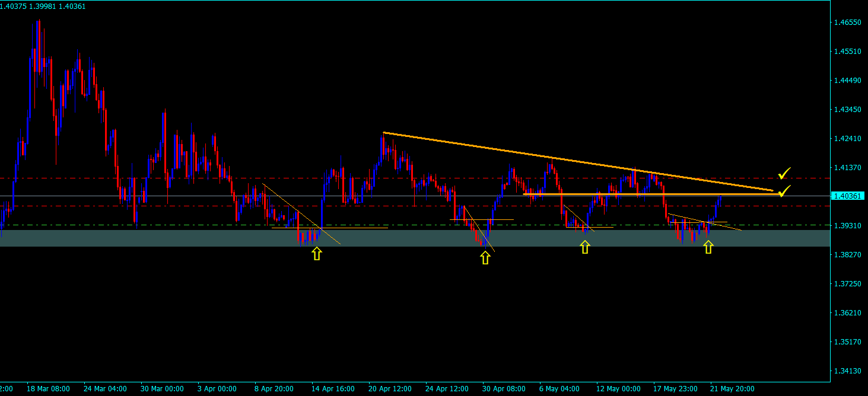
Task: Select the 1.41370 price axis value
Action: pos(847,168)
